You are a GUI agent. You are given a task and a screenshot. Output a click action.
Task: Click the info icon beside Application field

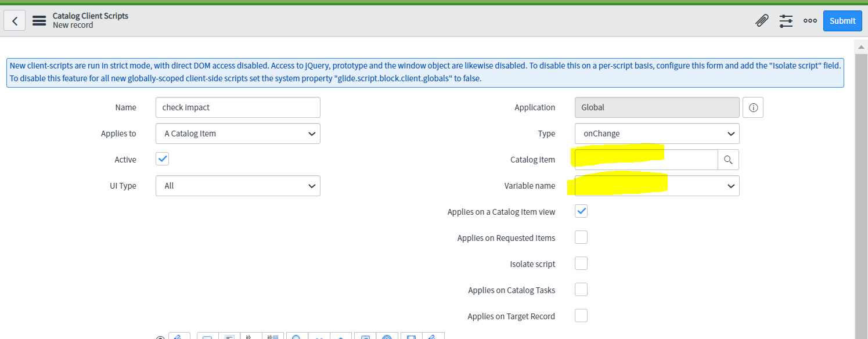click(753, 107)
